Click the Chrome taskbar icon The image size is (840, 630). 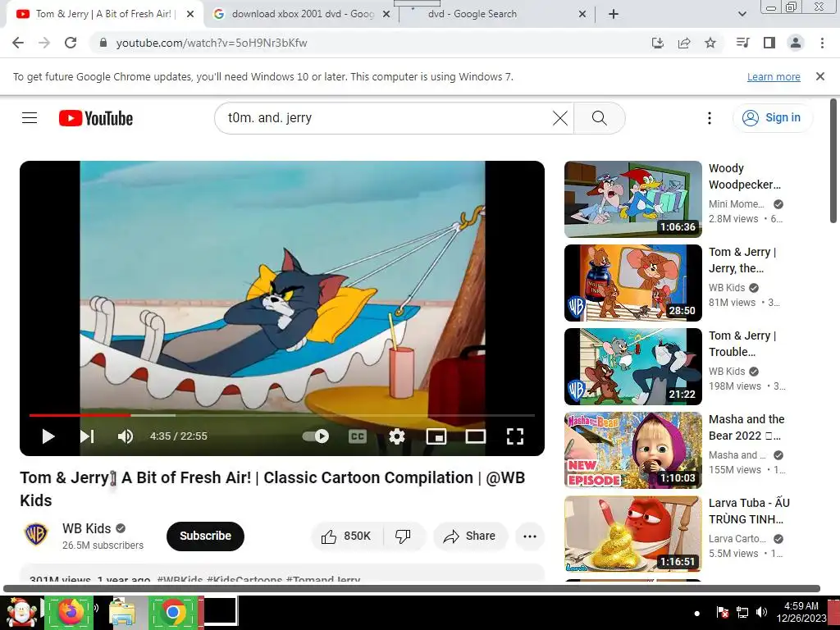click(172, 612)
